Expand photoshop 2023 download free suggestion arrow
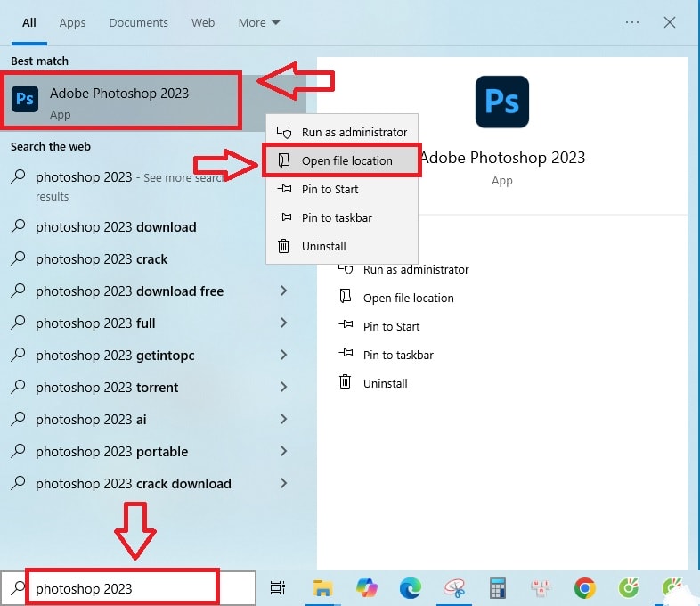This screenshot has height=606, width=700. (x=283, y=291)
